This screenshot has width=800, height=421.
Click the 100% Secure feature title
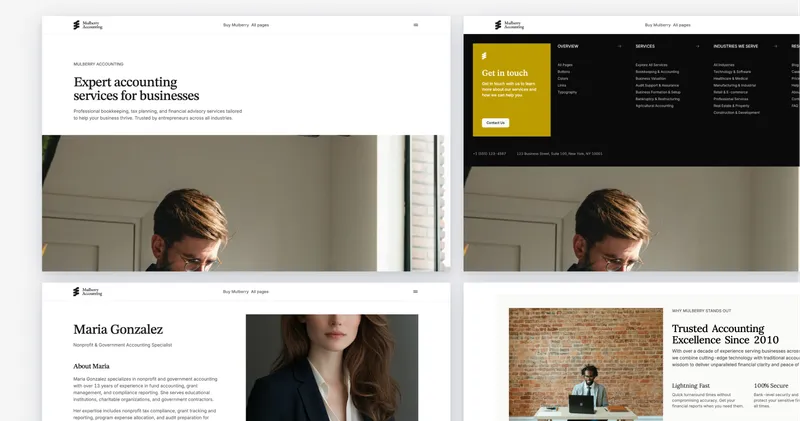pos(771,386)
